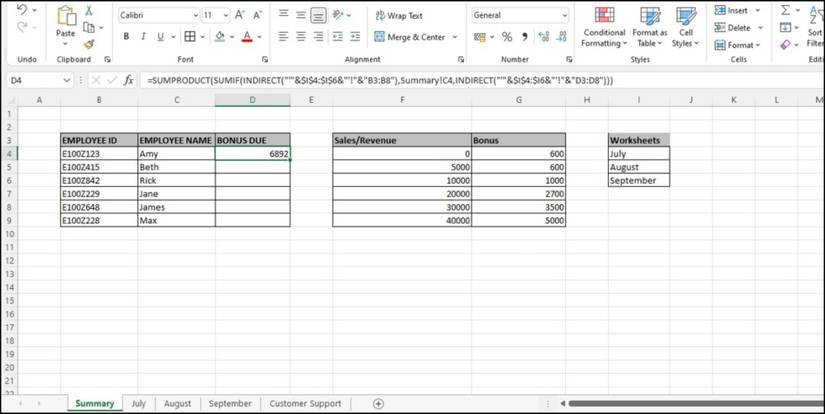Viewport: 825px width, 414px height.
Task: Expand the Name Box dropdown arrow
Action: (x=67, y=80)
